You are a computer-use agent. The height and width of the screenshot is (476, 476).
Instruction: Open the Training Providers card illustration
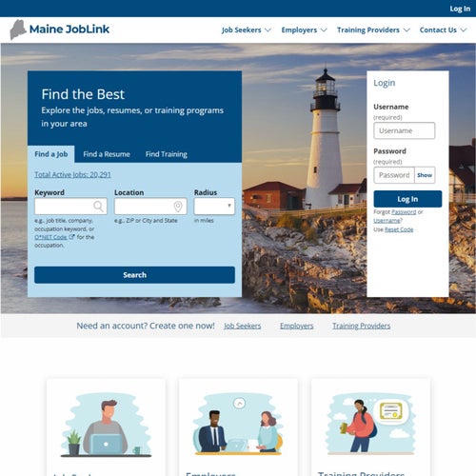370,425
